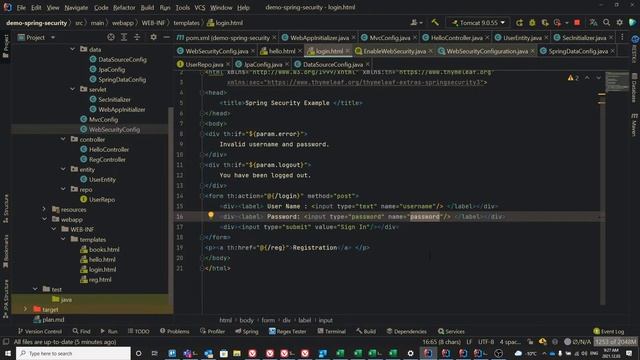Close the login.html tab
Viewport: 640px width, 360px height.
click(348, 51)
